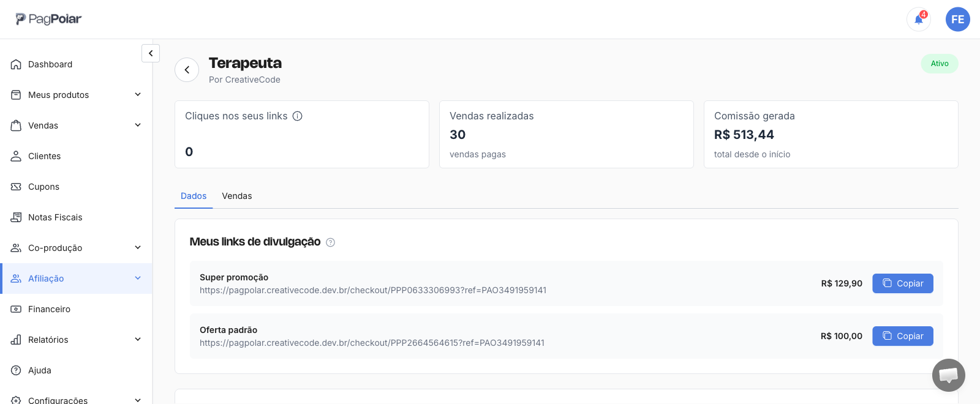Go back using the round arrow button
This screenshot has width=980, height=404.
point(187,70)
